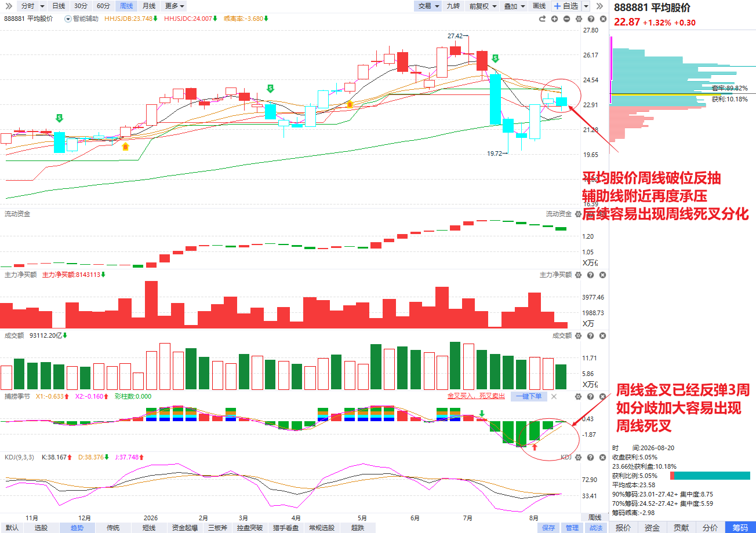Switch chart to 60分 period

103,6
